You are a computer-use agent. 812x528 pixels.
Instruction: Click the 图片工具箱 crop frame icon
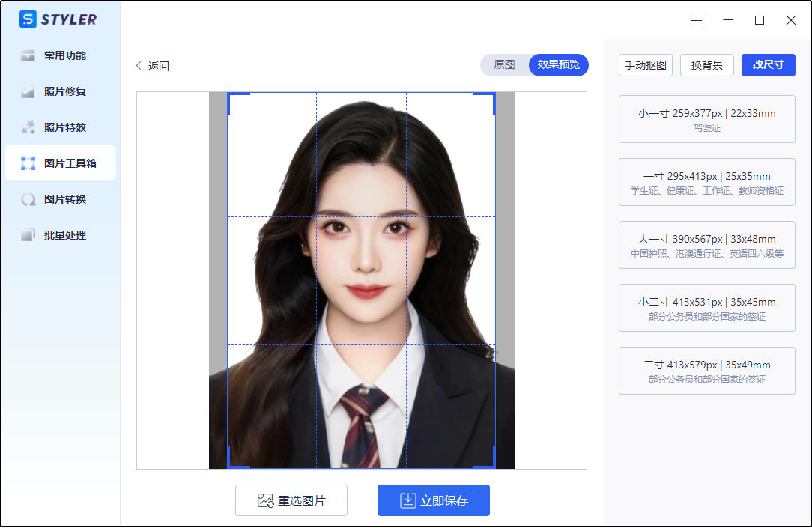pyautogui.click(x=28, y=163)
